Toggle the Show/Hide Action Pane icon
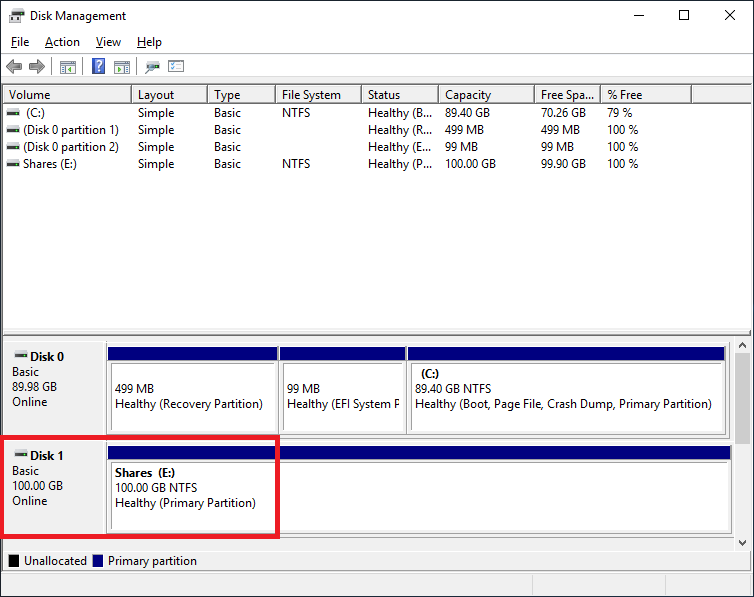Viewport: 754px width, 597px height. point(122,67)
